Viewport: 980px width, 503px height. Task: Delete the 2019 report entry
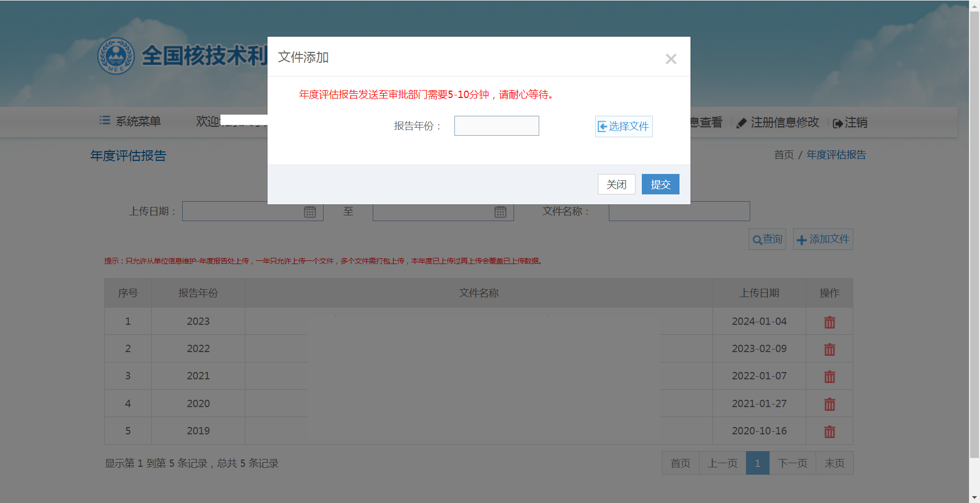coord(829,431)
